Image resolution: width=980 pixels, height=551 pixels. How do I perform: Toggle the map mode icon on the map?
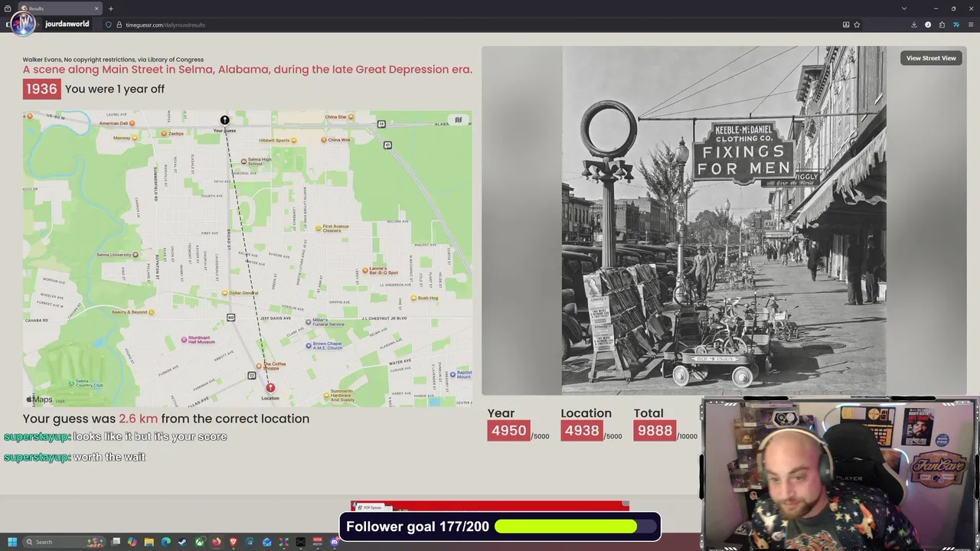(458, 119)
